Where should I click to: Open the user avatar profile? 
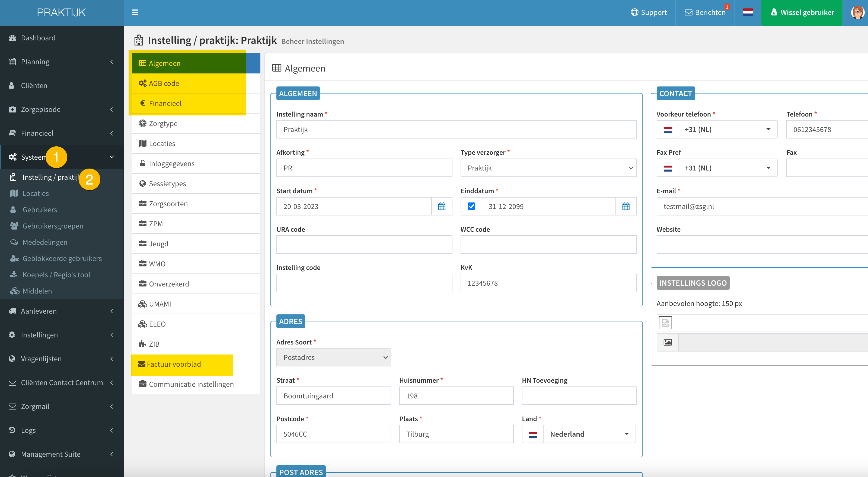tap(857, 12)
